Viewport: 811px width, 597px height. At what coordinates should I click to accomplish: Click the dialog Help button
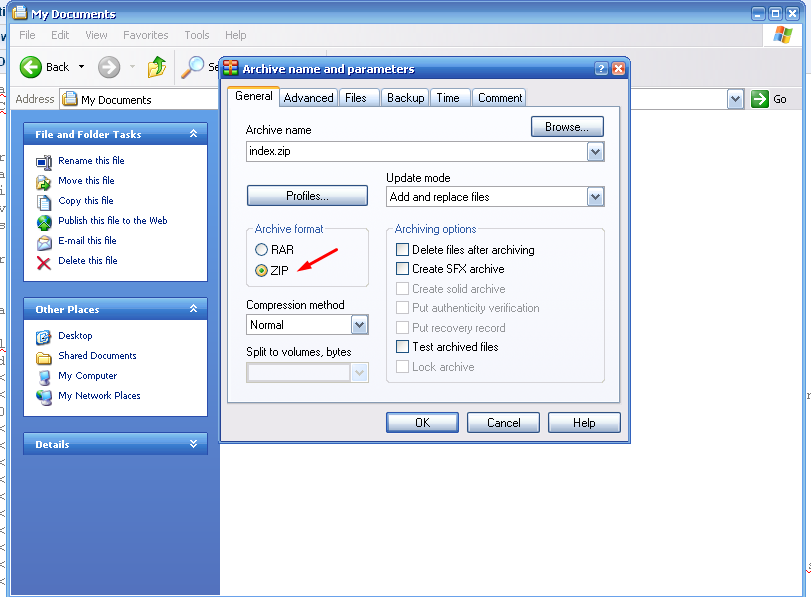(584, 423)
